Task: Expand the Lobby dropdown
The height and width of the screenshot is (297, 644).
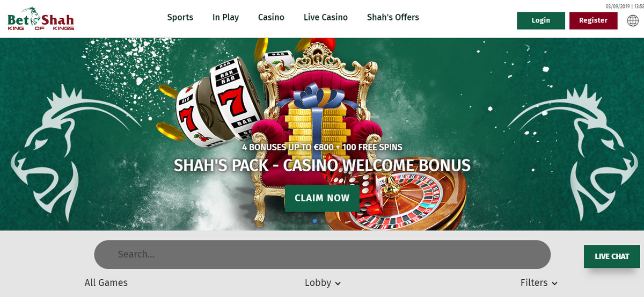Action: coord(323,282)
